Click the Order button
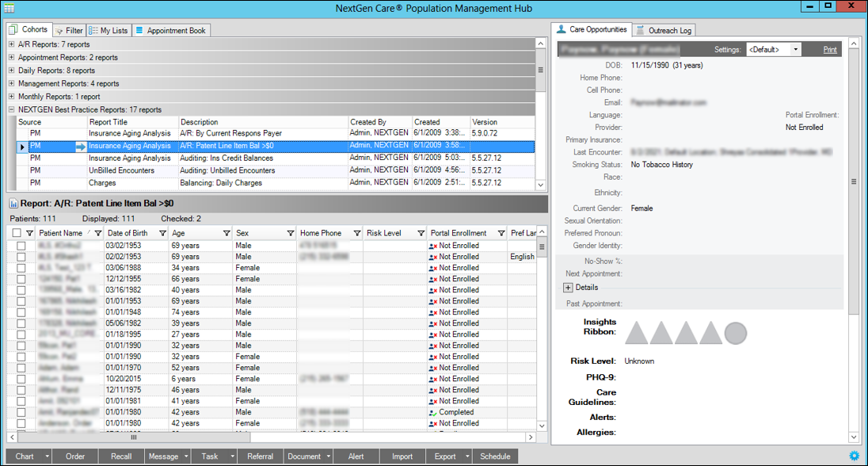 tap(75, 456)
